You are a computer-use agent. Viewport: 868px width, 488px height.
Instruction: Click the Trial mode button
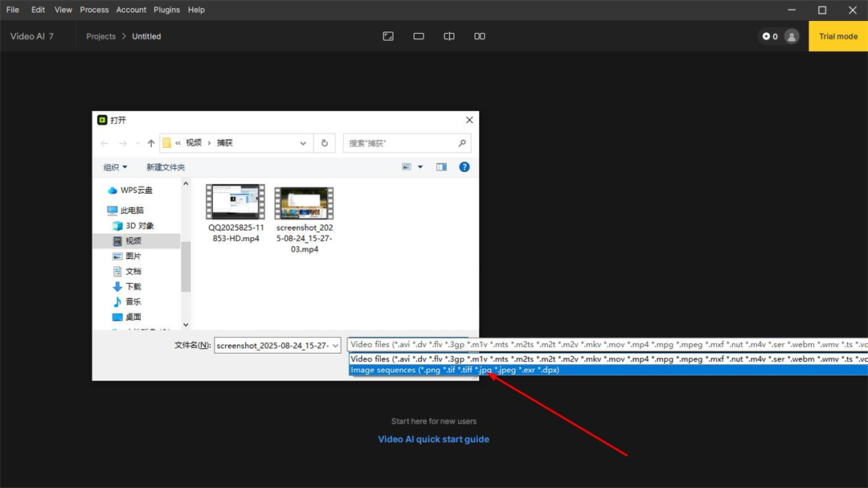pos(837,36)
